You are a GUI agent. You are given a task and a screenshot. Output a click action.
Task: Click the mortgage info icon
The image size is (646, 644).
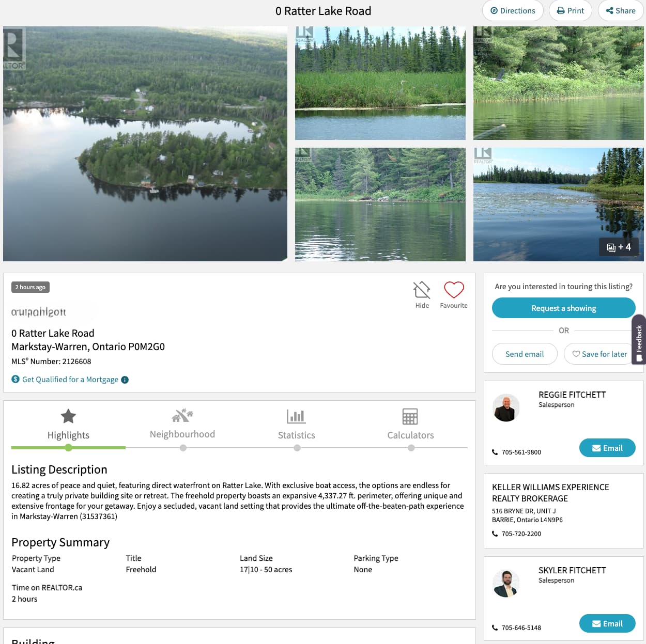[x=125, y=380]
